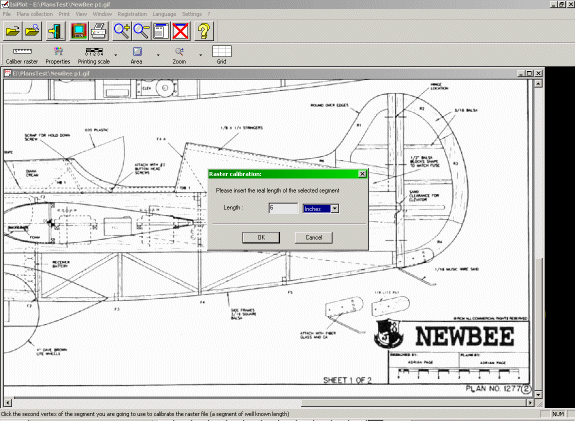
Task: Open the Plans collection menu
Action: point(35,14)
